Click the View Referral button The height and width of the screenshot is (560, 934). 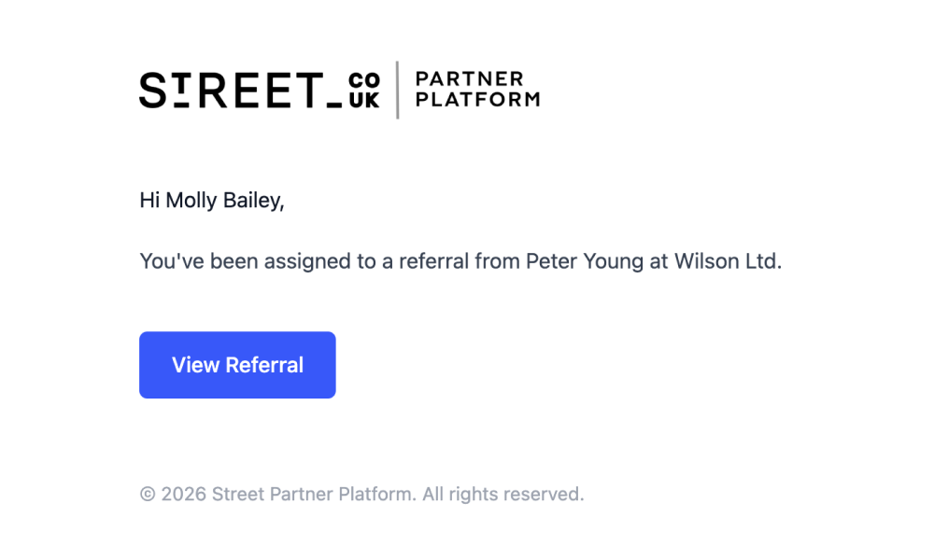(237, 365)
